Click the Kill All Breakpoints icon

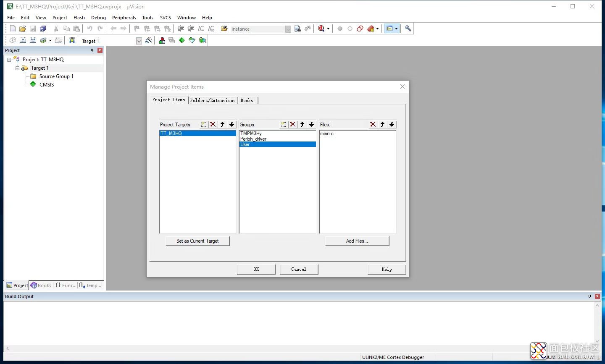[371, 29]
